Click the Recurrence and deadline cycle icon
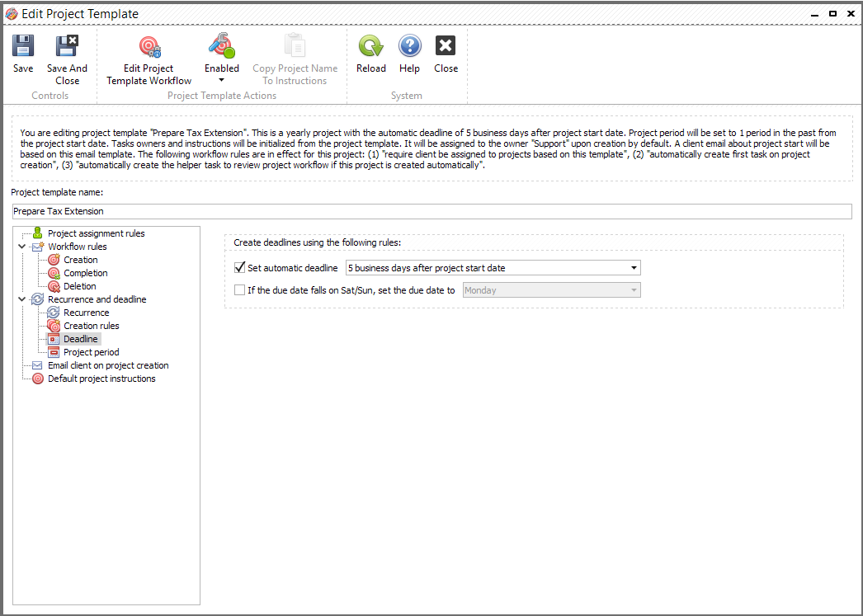The height and width of the screenshot is (616, 863). [x=37, y=299]
